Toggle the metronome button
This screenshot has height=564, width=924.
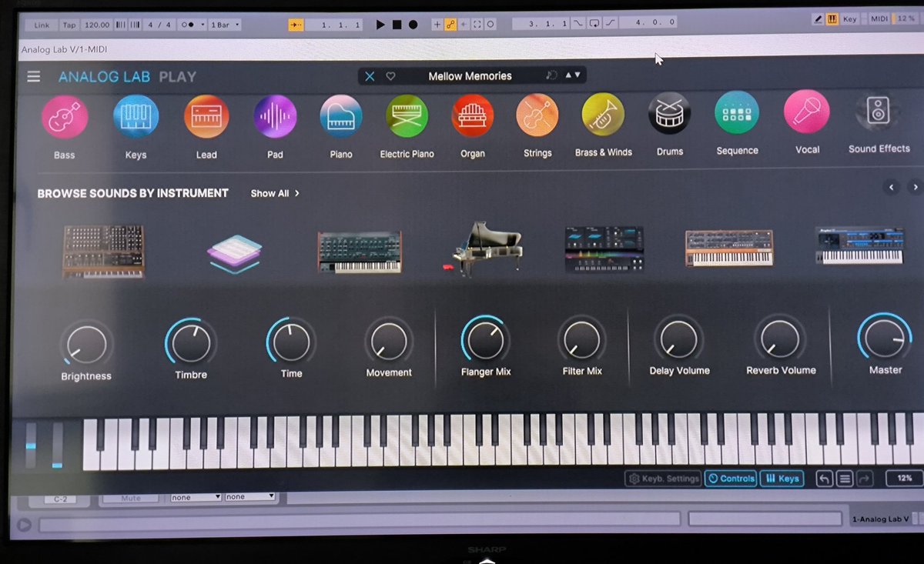click(x=188, y=25)
